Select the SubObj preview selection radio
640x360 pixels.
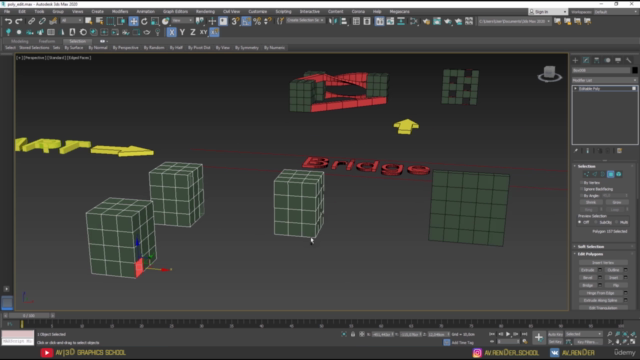click(596, 222)
